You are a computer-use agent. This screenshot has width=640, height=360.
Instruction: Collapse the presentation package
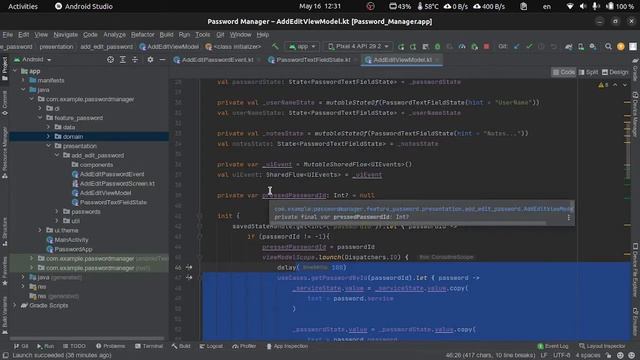click(x=49, y=146)
